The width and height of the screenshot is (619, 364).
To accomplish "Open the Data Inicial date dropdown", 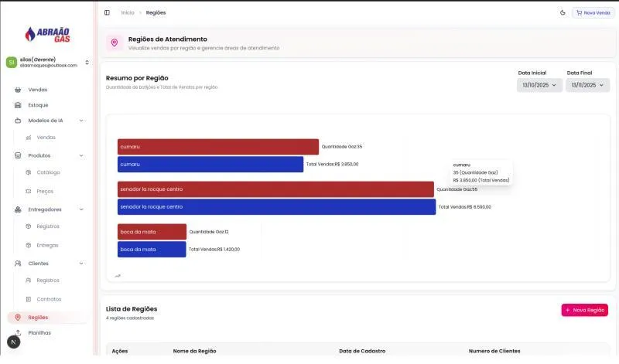I will pos(539,85).
